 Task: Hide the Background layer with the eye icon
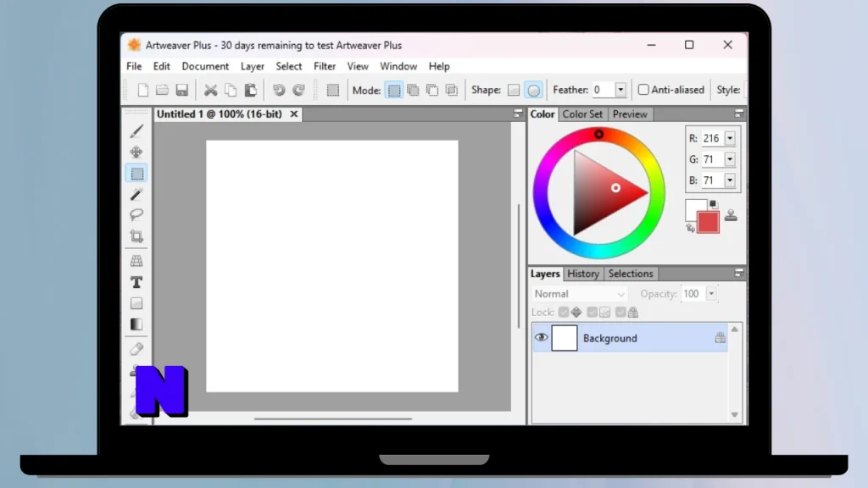tap(541, 337)
